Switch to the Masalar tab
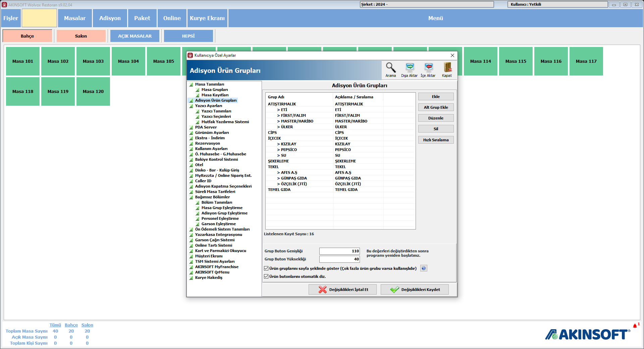 tap(75, 18)
